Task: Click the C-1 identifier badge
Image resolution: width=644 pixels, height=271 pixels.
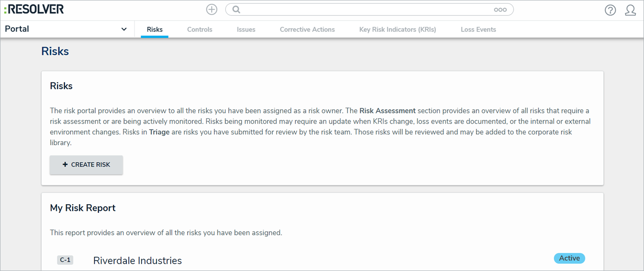Action: [x=65, y=260]
